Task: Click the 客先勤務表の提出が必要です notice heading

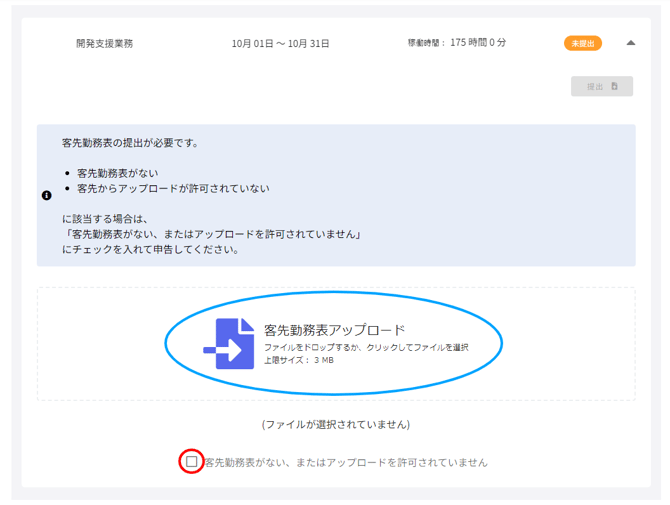Action: click(x=130, y=143)
